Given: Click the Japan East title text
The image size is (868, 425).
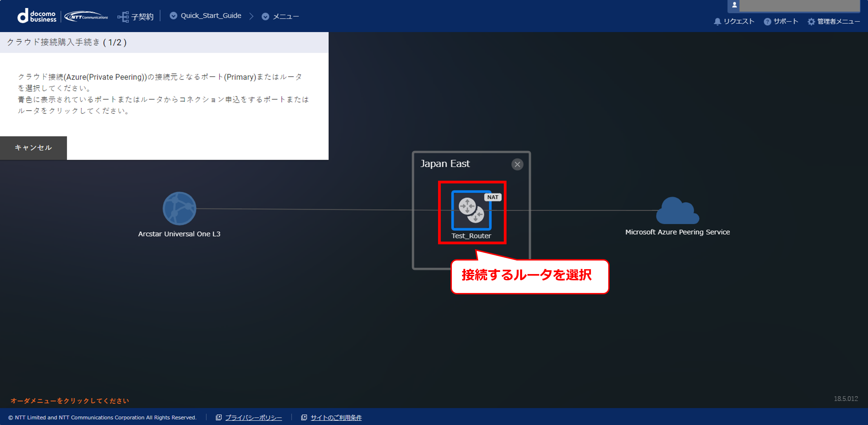Looking at the screenshot, I should 445,164.
